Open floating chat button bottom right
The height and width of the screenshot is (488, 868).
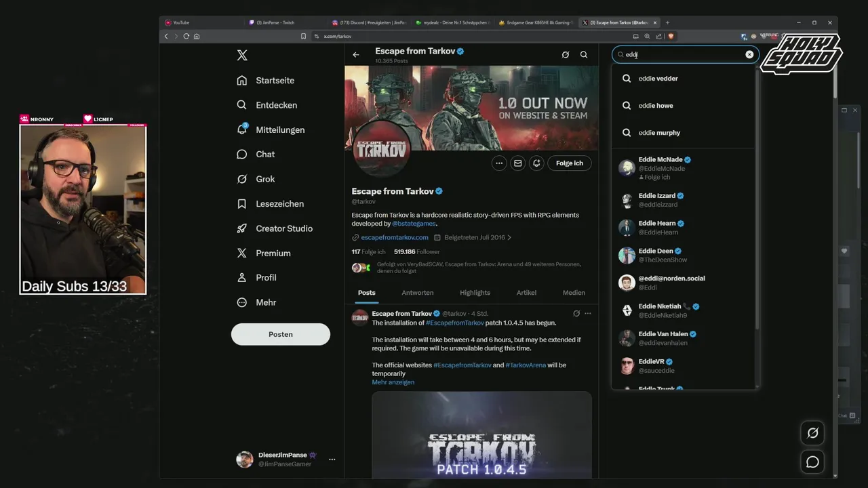[x=812, y=462]
